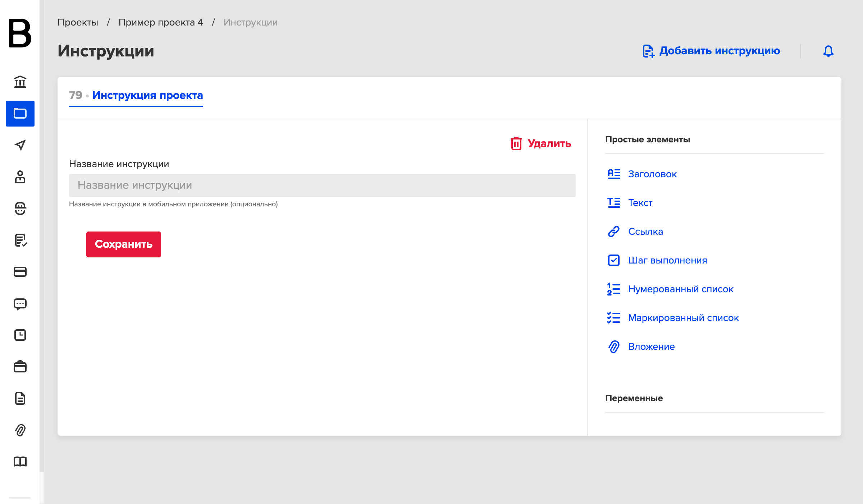Click the Удалить label text
The image size is (863, 504).
pyautogui.click(x=549, y=144)
